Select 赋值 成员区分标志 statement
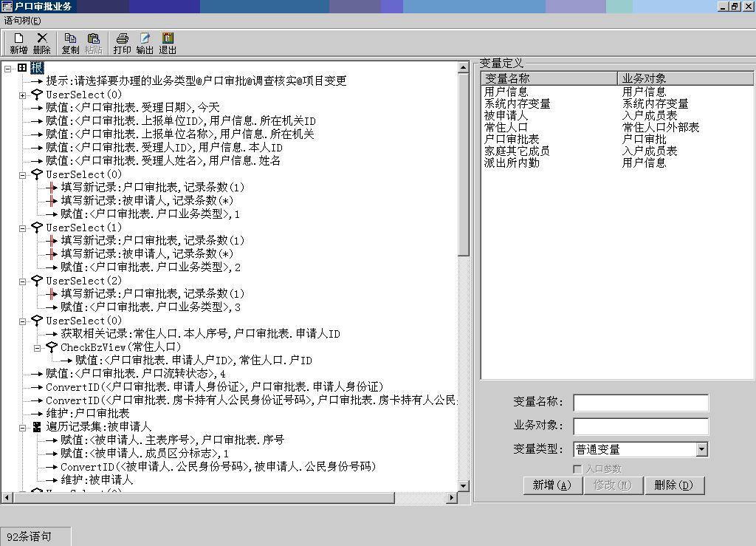Screen dimensions: 756x546 pos(145,454)
